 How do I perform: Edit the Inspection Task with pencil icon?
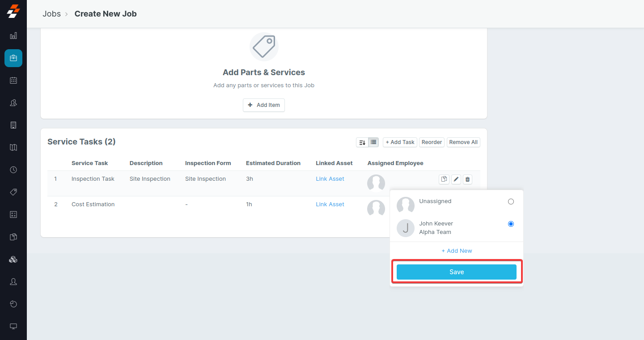(456, 179)
